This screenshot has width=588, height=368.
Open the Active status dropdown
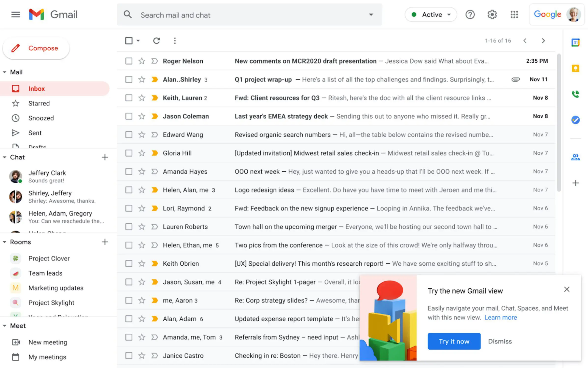pyautogui.click(x=431, y=14)
